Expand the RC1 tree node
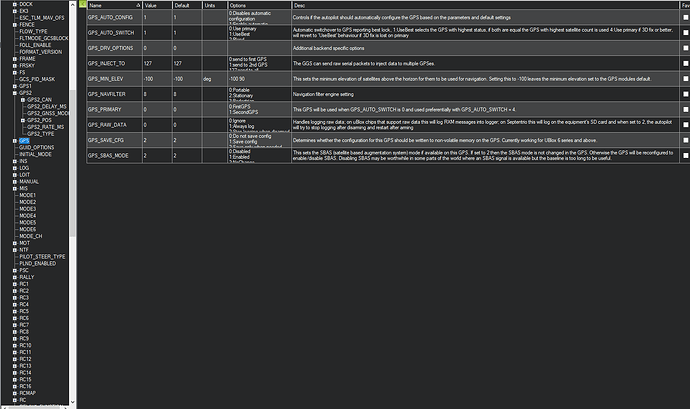Viewport: 690px width, 409px height. 15,284
